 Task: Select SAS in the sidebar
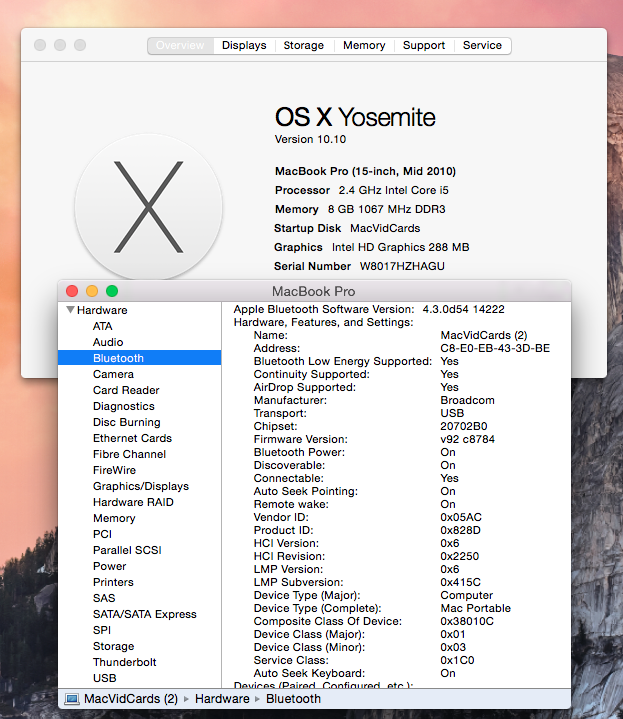click(104, 598)
